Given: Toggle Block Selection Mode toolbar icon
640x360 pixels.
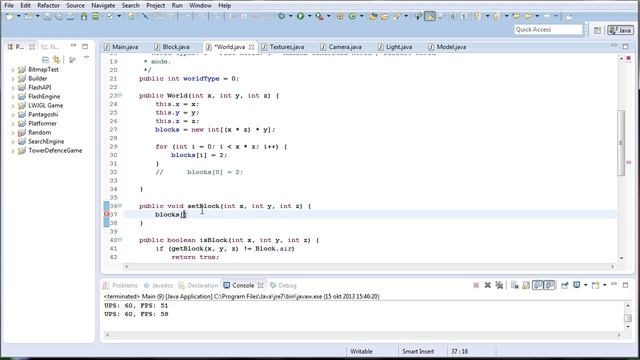Looking at the screenshot, I should point(452,16).
